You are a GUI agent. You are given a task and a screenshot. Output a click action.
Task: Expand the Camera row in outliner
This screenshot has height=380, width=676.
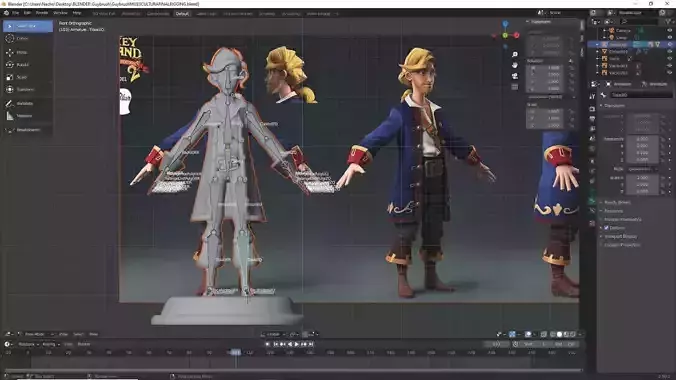pos(604,31)
